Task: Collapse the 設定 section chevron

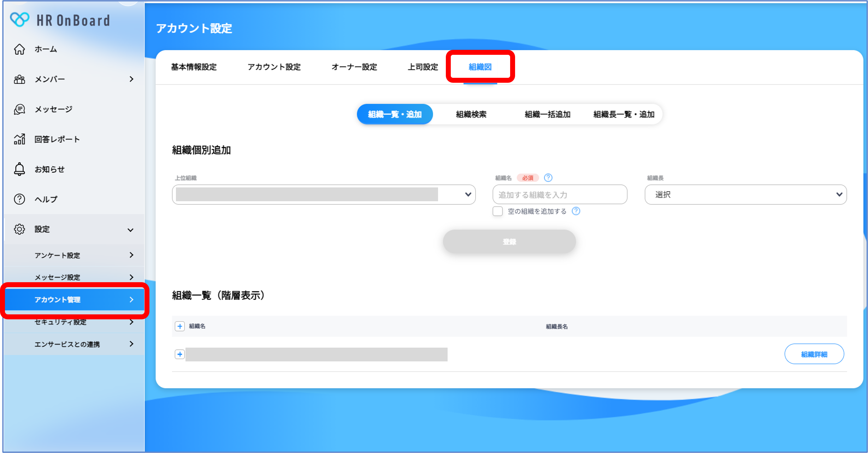Action: point(130,230)
